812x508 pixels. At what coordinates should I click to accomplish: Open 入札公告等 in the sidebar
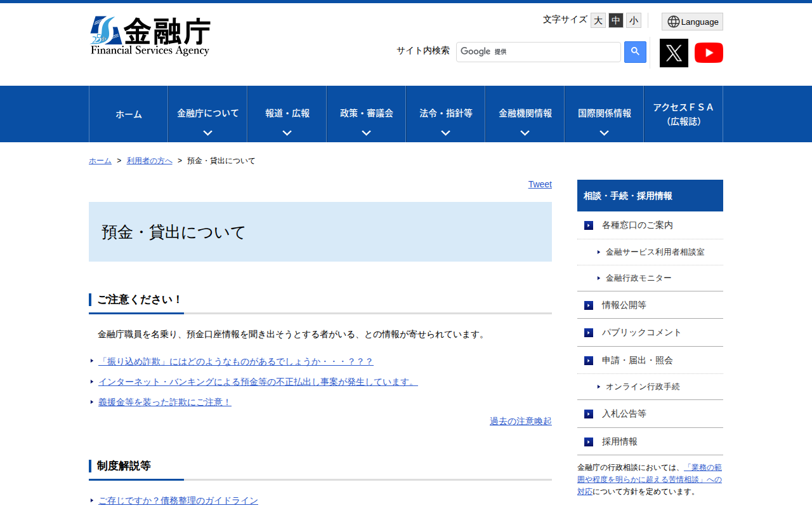tap(650, 414)
